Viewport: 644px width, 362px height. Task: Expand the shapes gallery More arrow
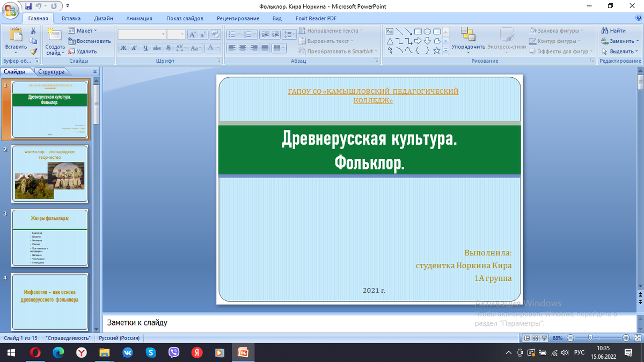point(446,51)
